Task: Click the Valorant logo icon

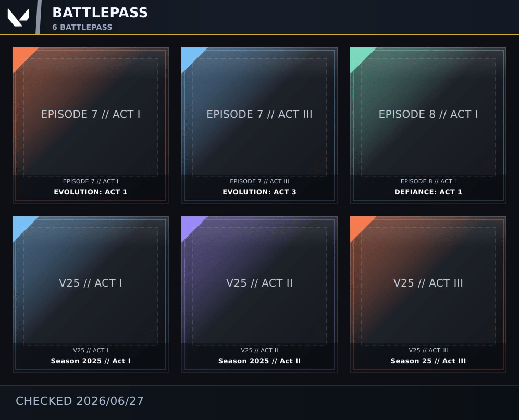Action: point(18,17)
